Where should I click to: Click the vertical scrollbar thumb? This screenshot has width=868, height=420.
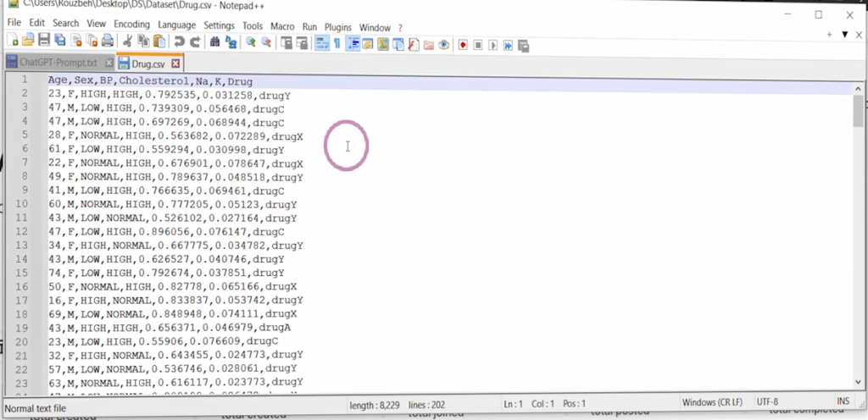pos(858,110)
